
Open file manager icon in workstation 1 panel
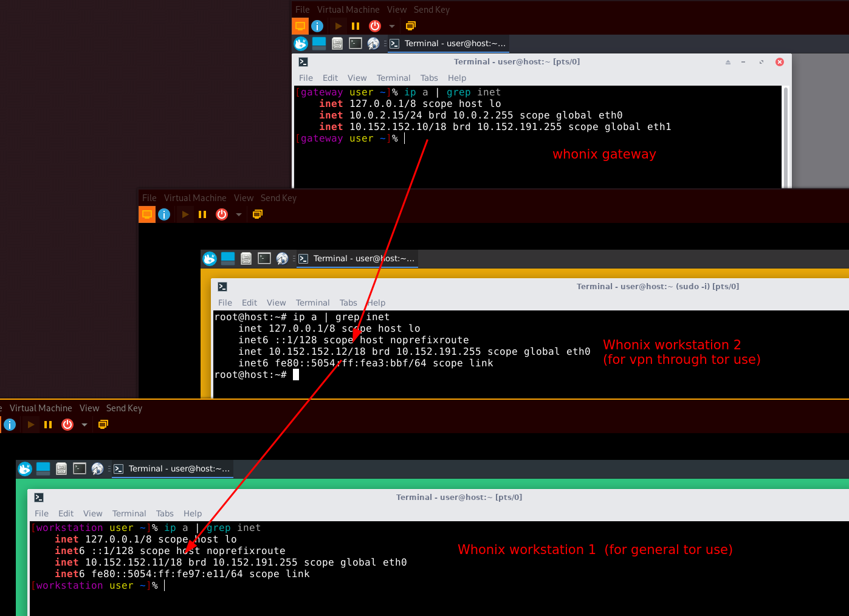[61, 469]
